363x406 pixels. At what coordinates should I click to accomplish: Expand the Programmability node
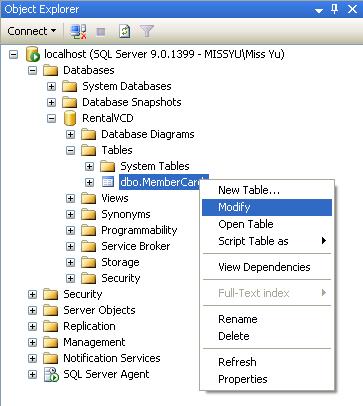click(70, 230)
